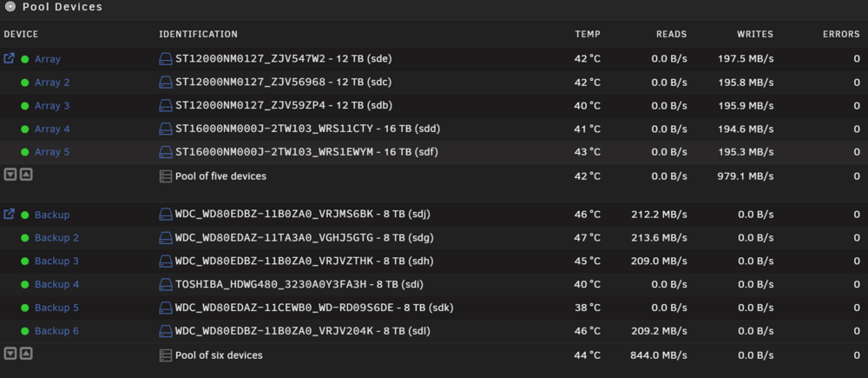Click the green status dot for Backup 3
868x378 pixels.
pos(25,261)
